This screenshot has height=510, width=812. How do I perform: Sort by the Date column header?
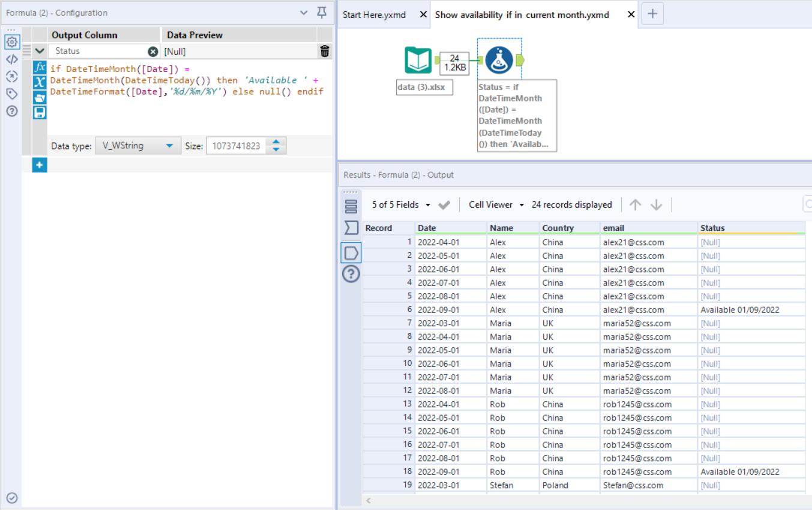[x=451, y=228]
